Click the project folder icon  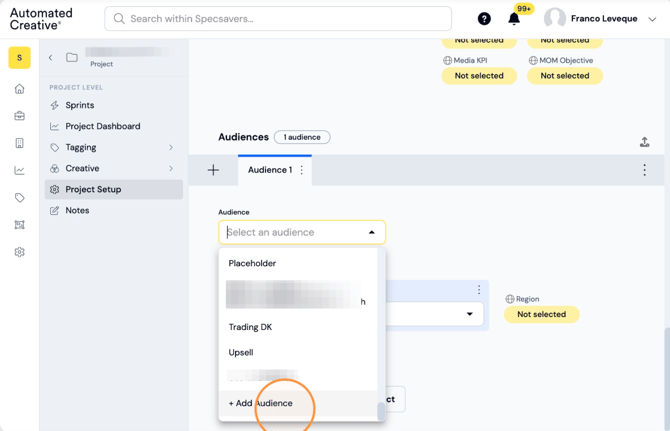tap(72, 57)
